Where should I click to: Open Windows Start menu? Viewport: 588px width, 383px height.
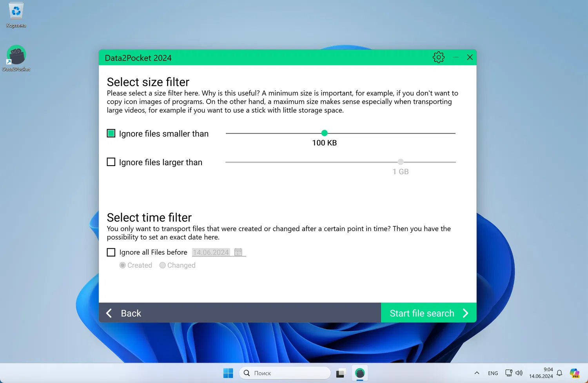tap(228, 373)
